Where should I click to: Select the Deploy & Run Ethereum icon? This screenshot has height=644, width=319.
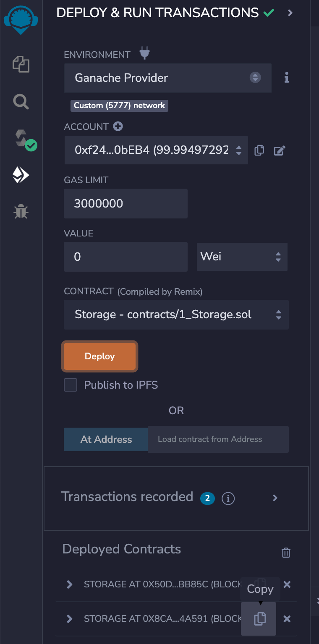21,175
